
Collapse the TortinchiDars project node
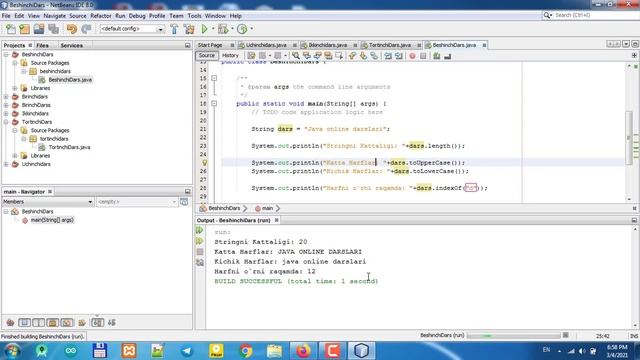tap(6, 122)
